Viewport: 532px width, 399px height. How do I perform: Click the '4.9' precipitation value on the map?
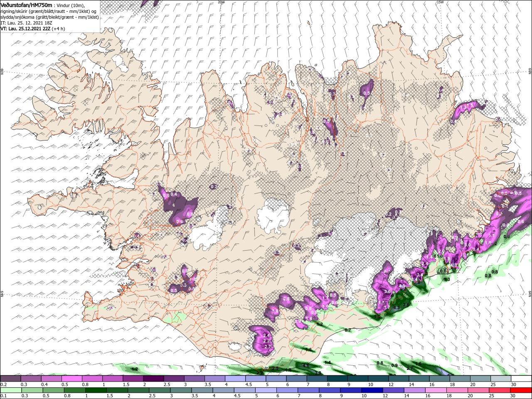pyautogui.click(x=402, y=286)
